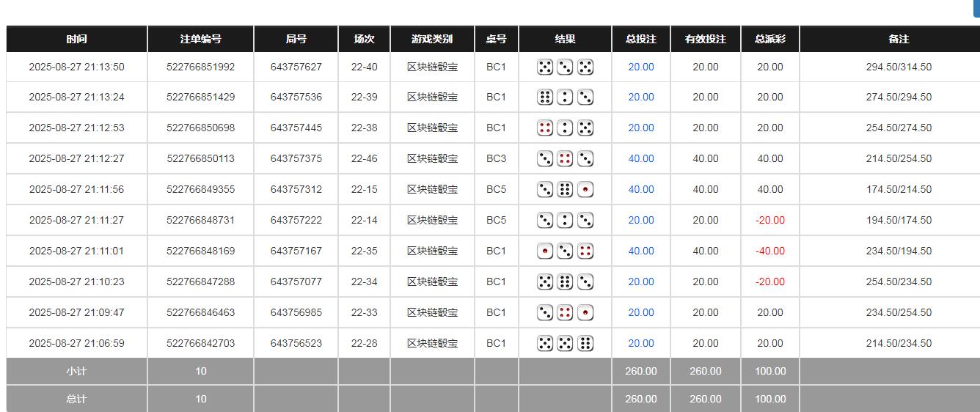The height and width of the screenshot is (412, 980).
Task: Click middle die in the 21:13:24 row
Action: point(565,98)
